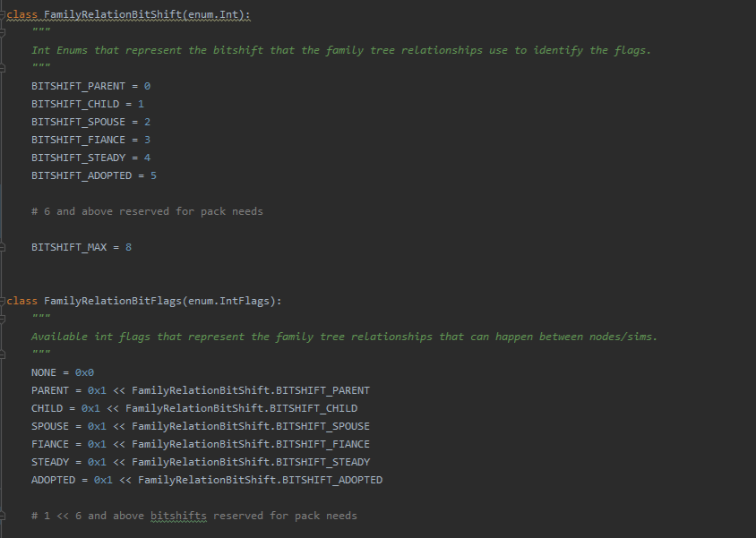Click the BITSHIFT_ADOPTED = 5 assignment
Screen dimensions: 756x538
tap(94, 175)
